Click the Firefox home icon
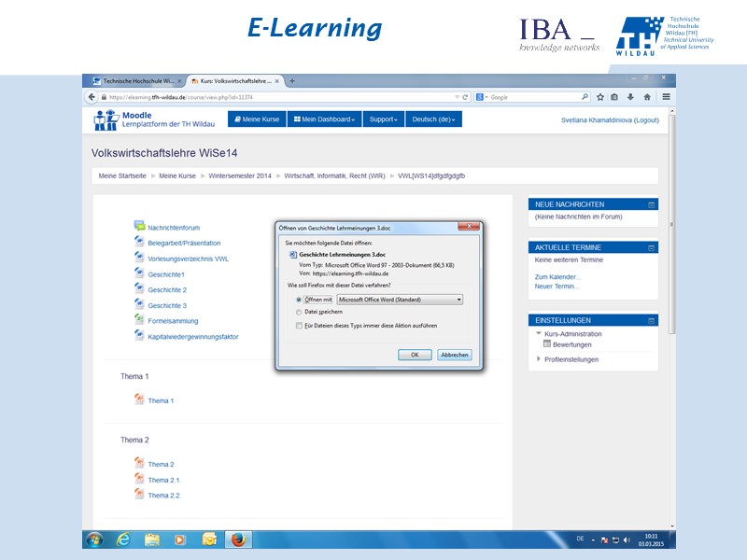 [647, 96]
